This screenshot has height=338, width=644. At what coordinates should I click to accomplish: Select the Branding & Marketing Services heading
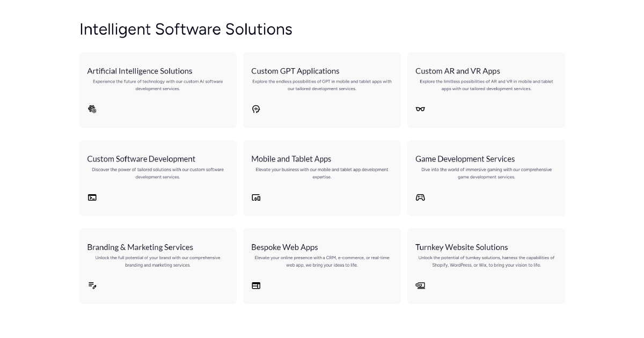pyautogui.click(x=140, y=247)
